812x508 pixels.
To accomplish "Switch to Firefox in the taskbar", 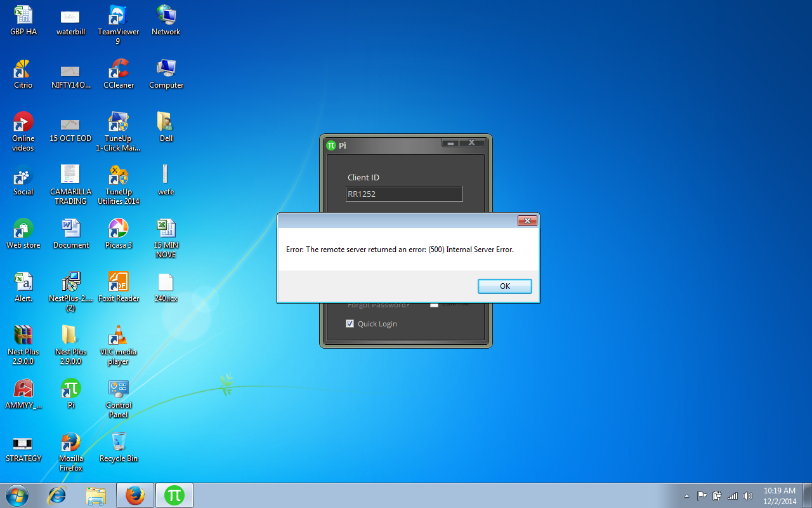I will pyautogui.click(x=135, y=495).
